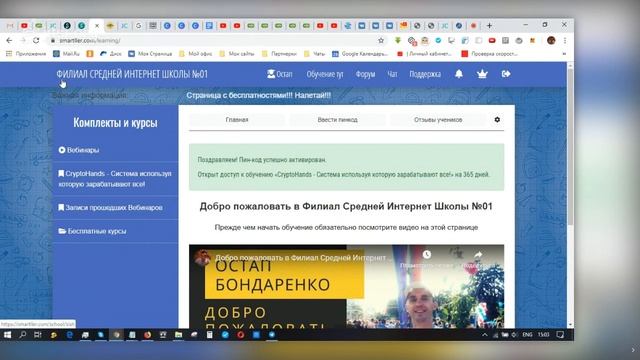The width and height of the screenshot is (640, 360).
Task: Open the Диск bookmark
Action: (111, 53)
